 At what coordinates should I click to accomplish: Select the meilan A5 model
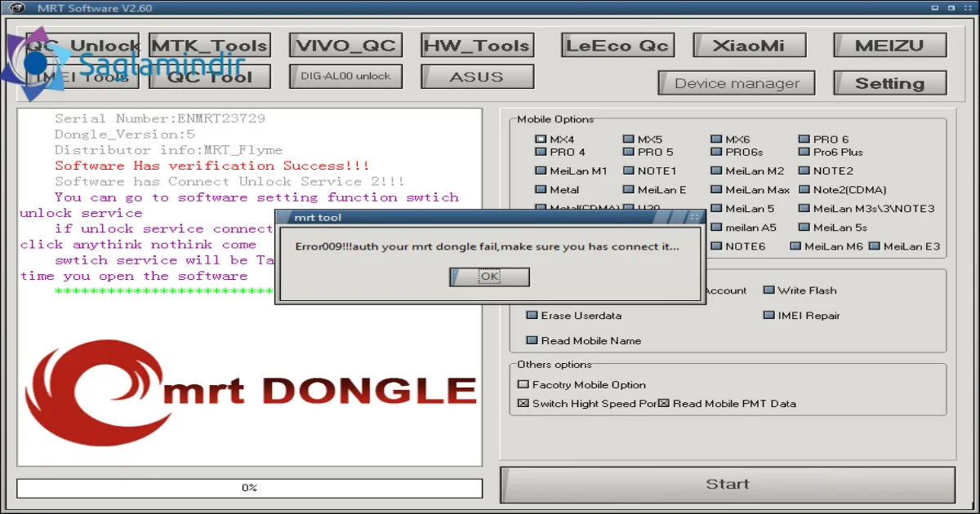tap(744, 227)
